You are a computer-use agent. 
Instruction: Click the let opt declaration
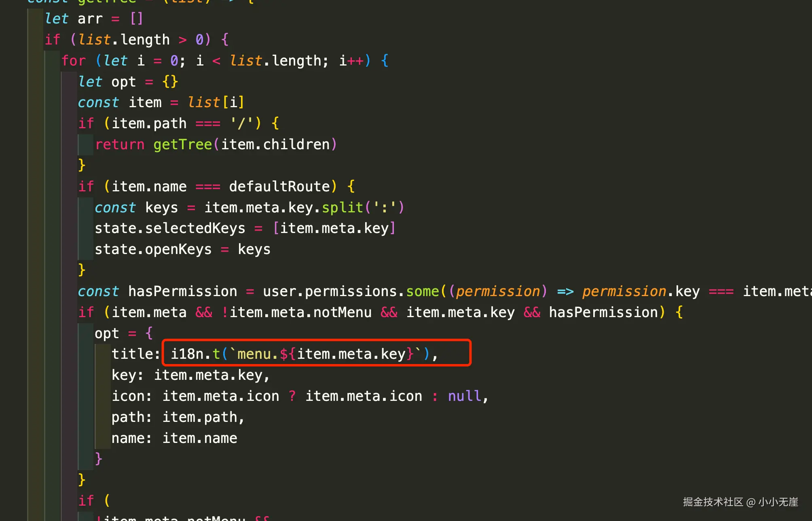pos(128,82)
